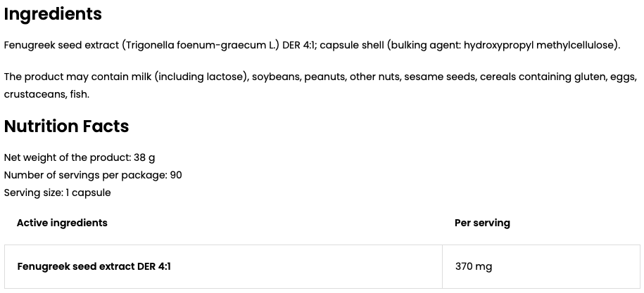Click the text crustaceans, fish.
Screen dimensions: 644x293
pos(47,95)
